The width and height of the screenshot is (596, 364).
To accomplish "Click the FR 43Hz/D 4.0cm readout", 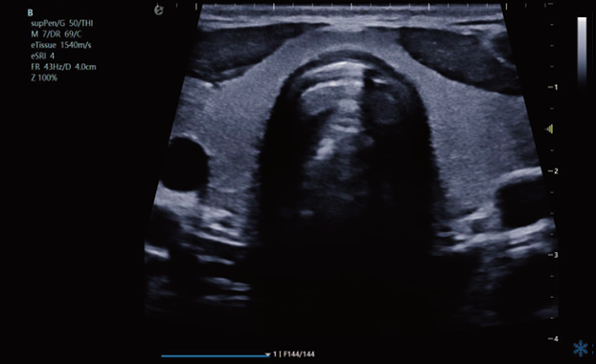I will pos(63,67).
